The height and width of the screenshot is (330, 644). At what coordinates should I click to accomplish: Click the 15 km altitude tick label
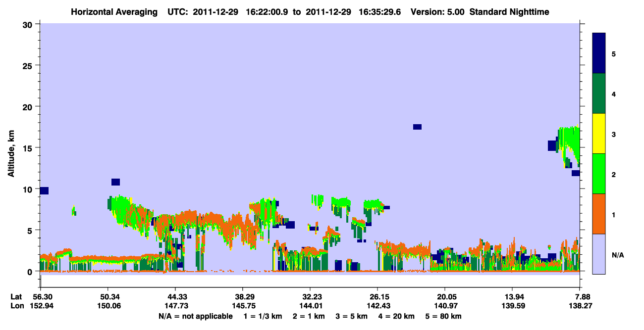pos(28,148)
